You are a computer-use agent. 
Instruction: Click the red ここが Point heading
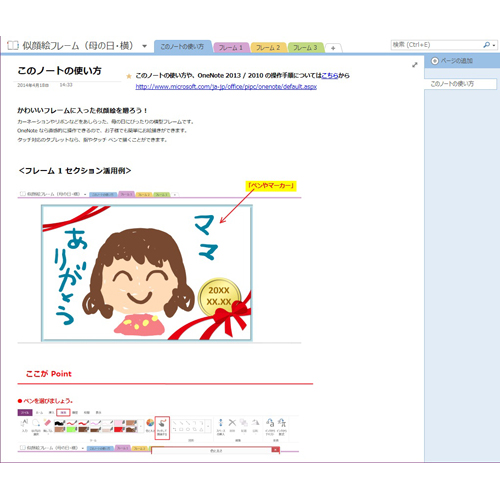[x=49, y=374]
